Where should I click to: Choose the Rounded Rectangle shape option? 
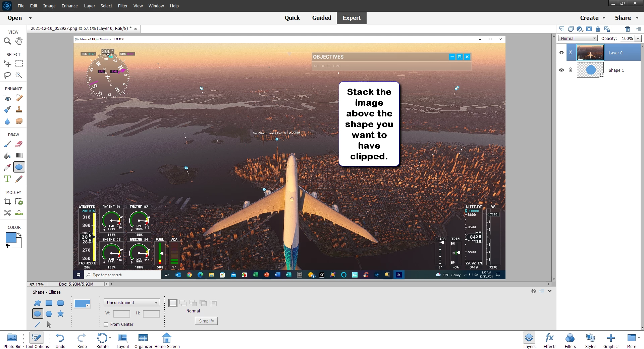pyautogui.click(x=60, y=303)
